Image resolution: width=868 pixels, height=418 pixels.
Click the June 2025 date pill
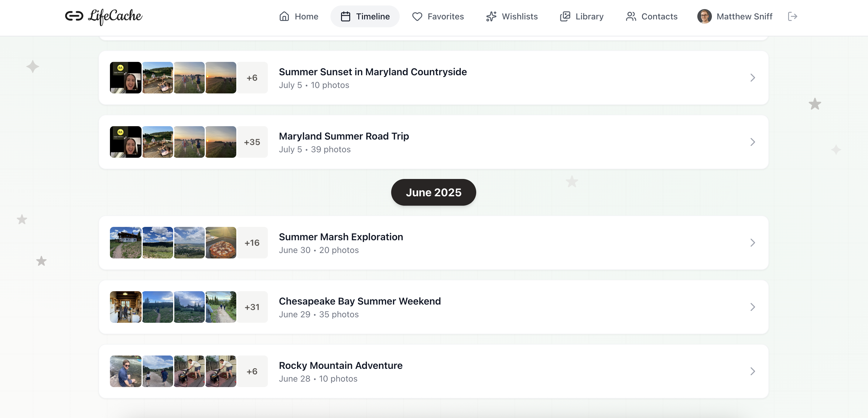pos(433,192)
